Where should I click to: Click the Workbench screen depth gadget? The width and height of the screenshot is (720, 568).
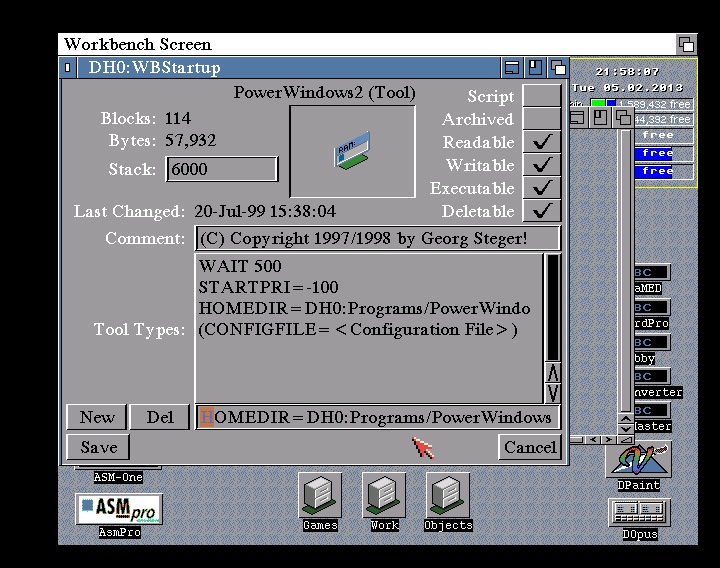pyautogui.click(x=685, y=44)
